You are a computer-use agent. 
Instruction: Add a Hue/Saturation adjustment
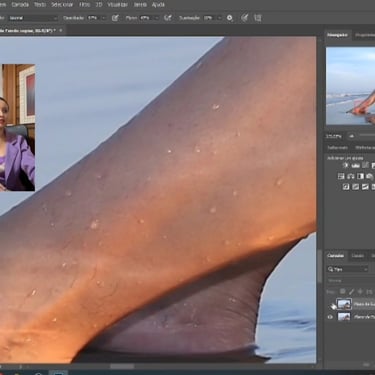click(341, 176)
